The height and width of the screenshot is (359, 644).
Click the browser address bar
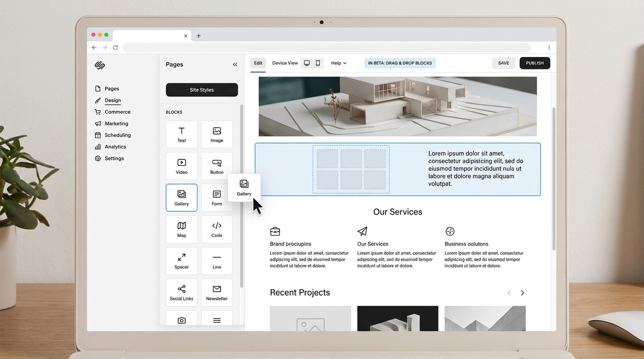click(327, 47)
